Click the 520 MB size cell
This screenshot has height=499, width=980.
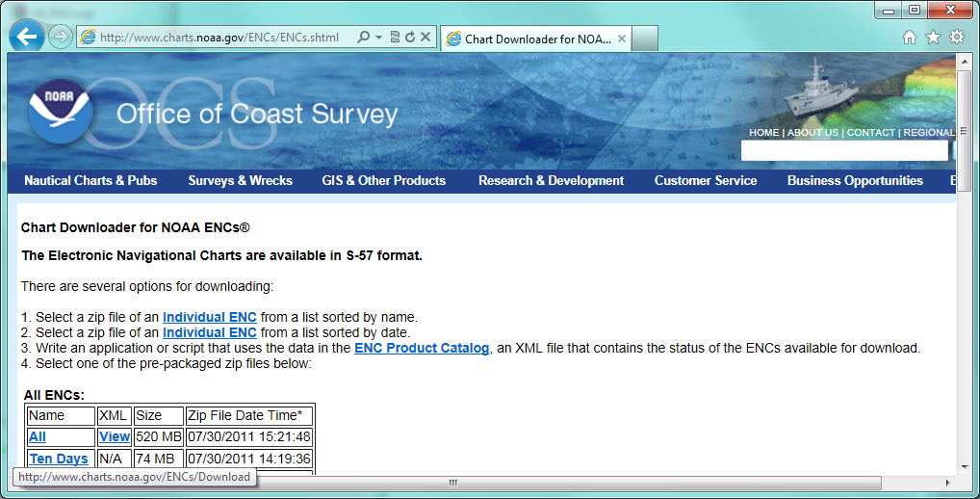click(x=159, y=437)
